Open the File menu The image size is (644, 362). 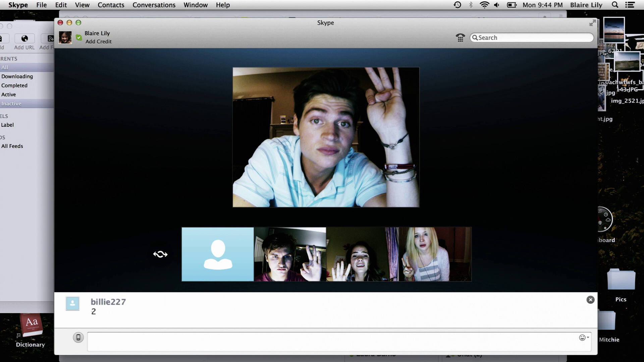tap(42, 5)
